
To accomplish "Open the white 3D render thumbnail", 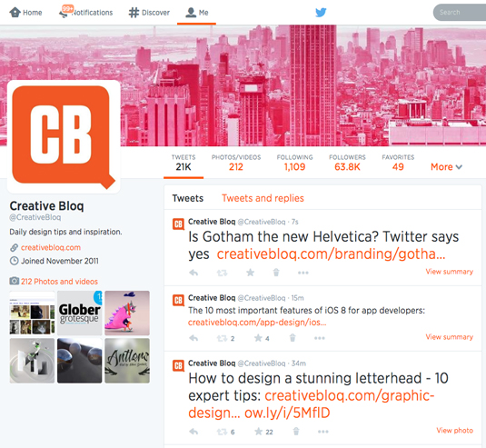I will (x=32, y=361).
